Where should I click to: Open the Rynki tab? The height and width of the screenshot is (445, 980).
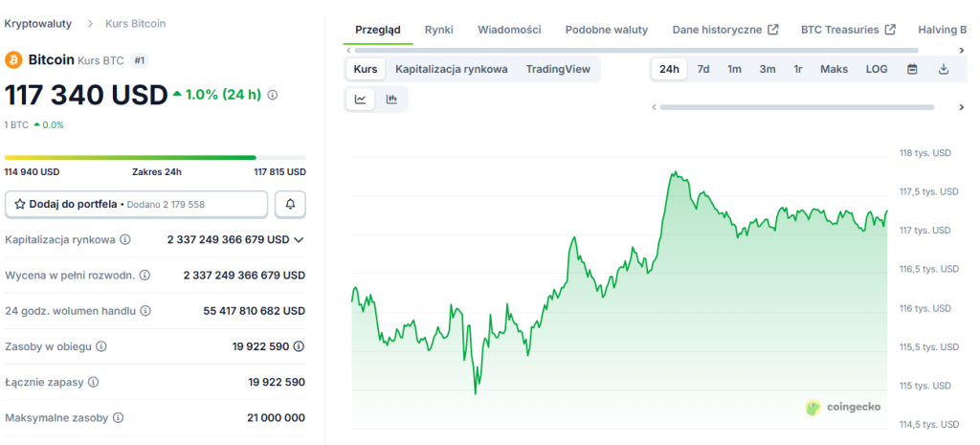[x=439, y=30]
